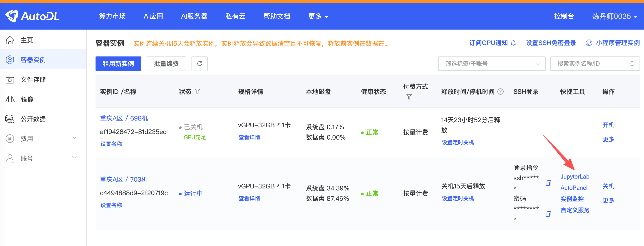Copy the SSH password
The width and height of the screenshot is (644, 246).
pos(548,214)
